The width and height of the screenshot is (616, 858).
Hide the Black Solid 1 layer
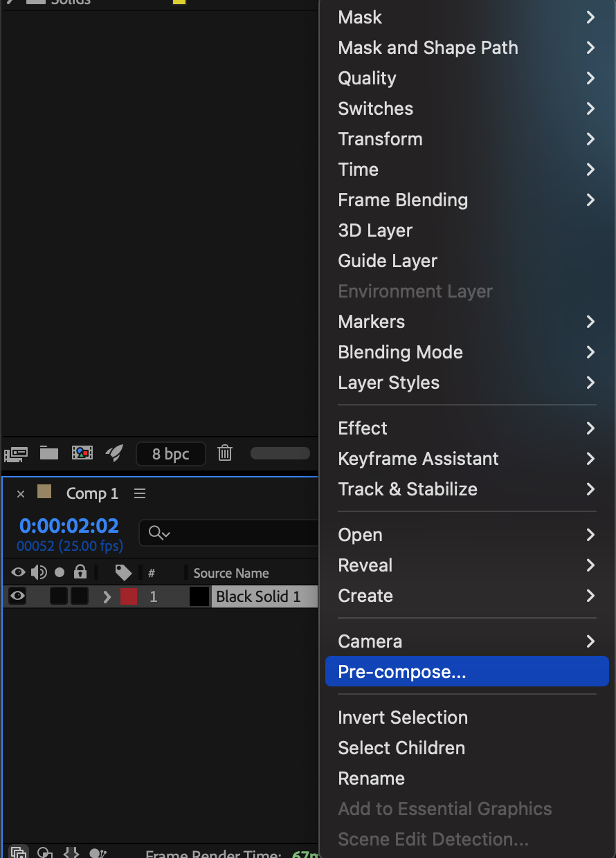click(x=17, y=596)
